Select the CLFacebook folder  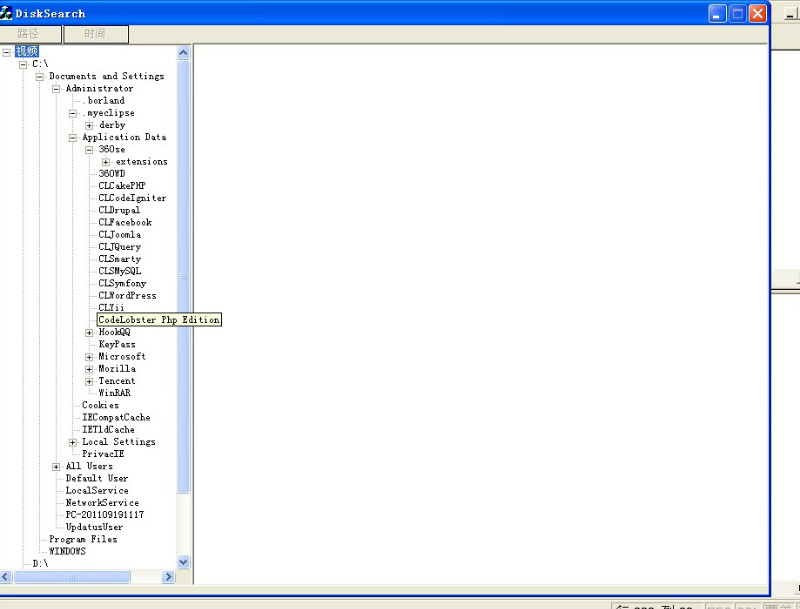(x=125, y=222)
